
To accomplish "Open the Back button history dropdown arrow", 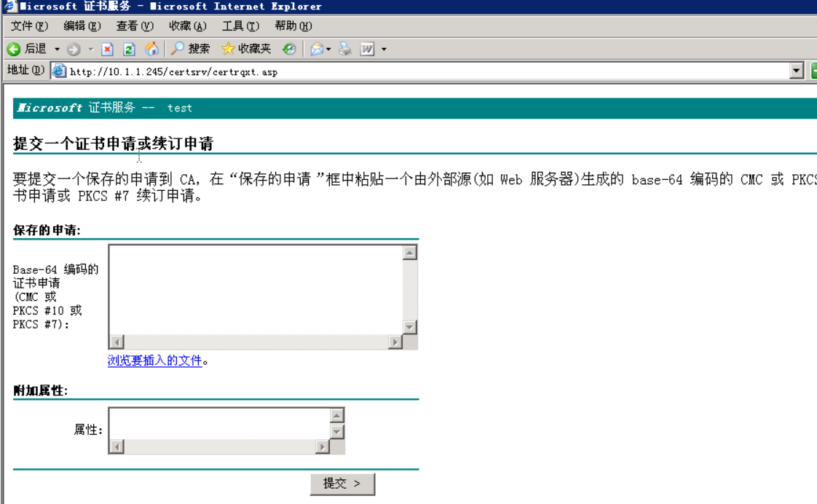I will (57, 49).
